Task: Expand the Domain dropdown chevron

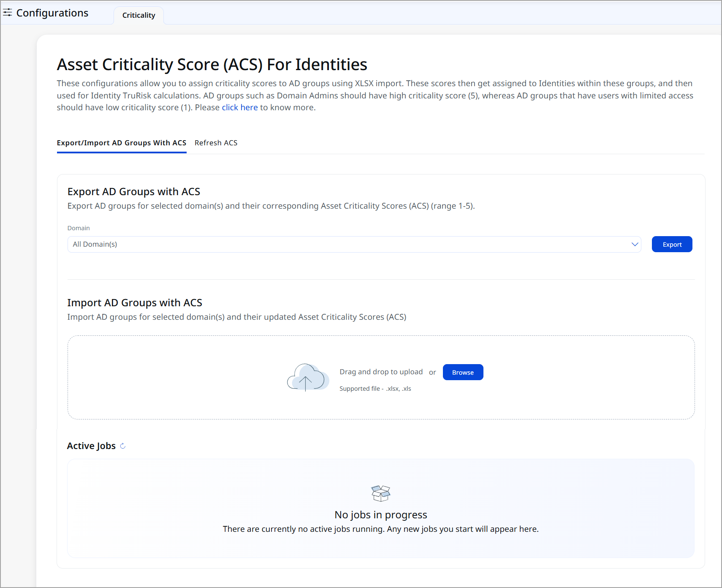Action: point(635,244)
